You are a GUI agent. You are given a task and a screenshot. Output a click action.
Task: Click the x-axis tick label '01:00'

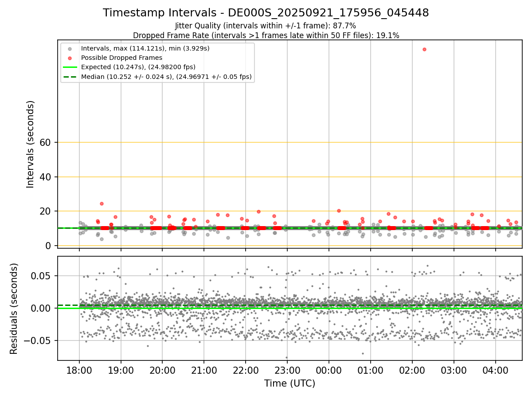point(371,370)
